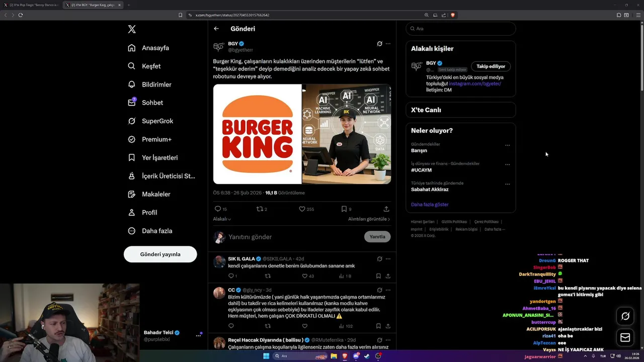Click Grok icon on CC's reply
This screenshot has width=644, height=362.
point(379,290)
